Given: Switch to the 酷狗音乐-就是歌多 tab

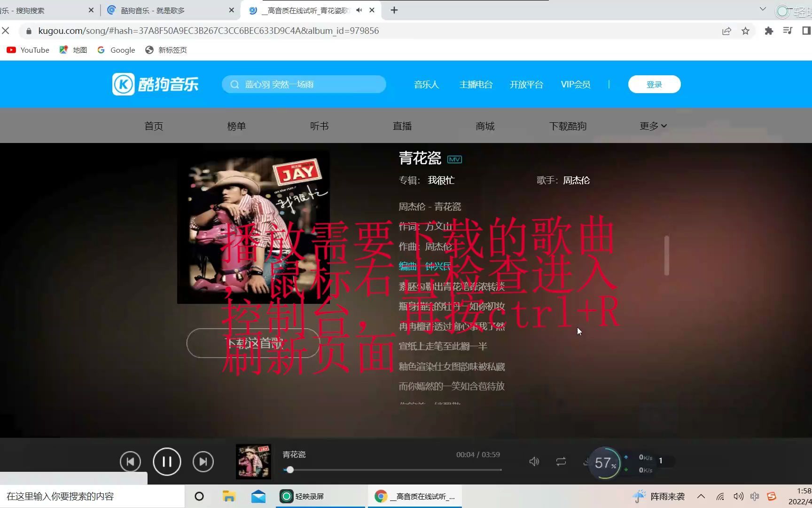Looking at the screenshot, I should tap(169, 9).
